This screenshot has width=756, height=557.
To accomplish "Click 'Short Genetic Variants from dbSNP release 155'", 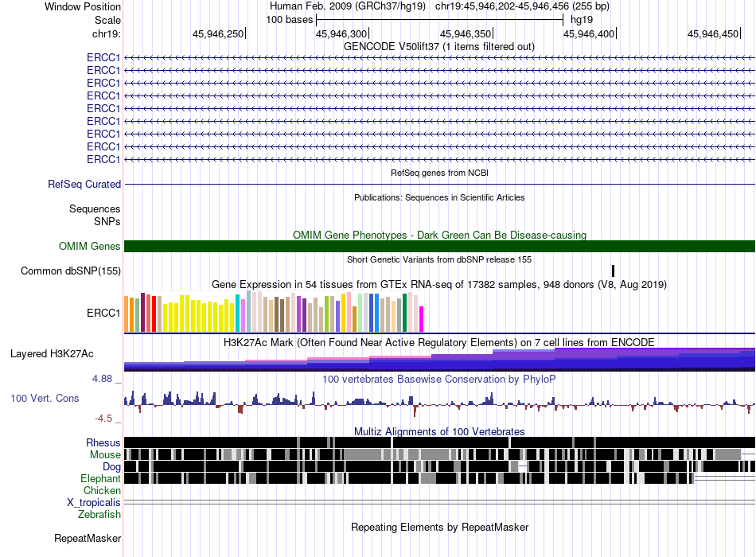I will 439,259.
